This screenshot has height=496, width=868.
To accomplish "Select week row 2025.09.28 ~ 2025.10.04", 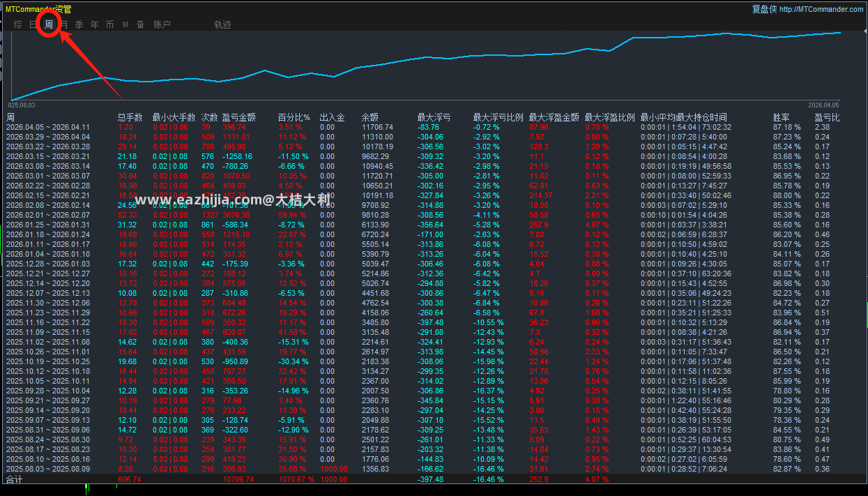I will tap(434, 391).
